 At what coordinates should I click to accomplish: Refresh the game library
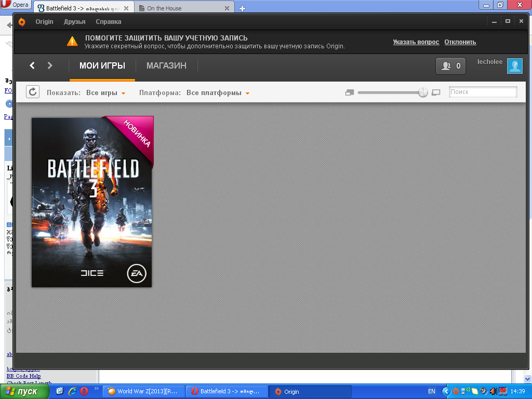pos(33,92)
